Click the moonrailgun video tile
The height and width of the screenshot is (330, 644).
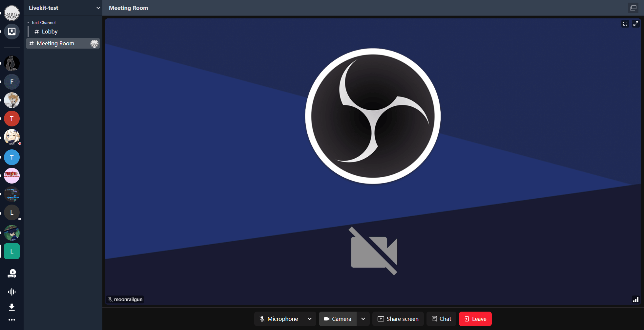coord(373,162)
